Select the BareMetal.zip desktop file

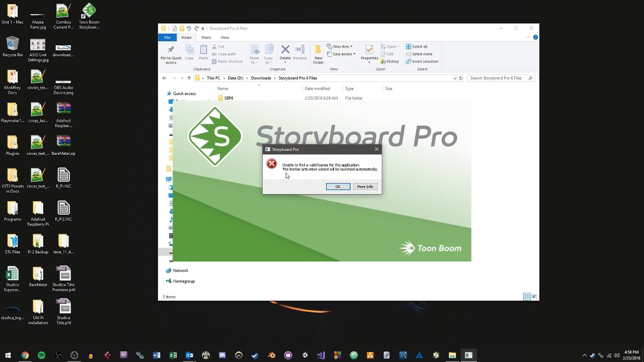[63, 146]
